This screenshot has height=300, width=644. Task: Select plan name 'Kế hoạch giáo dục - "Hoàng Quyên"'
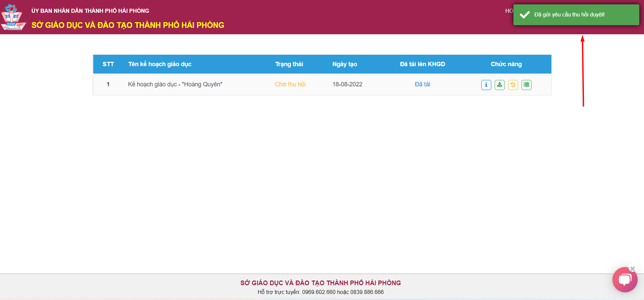tap(175, 84)
